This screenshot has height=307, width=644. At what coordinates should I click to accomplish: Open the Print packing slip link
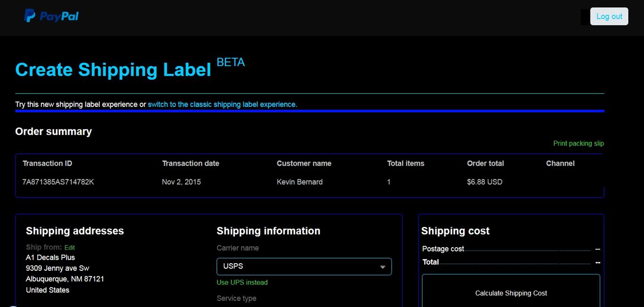[x=578, y=143]
